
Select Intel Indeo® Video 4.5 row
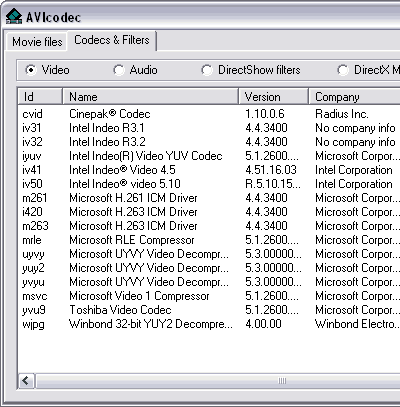(x=122, y=170)
